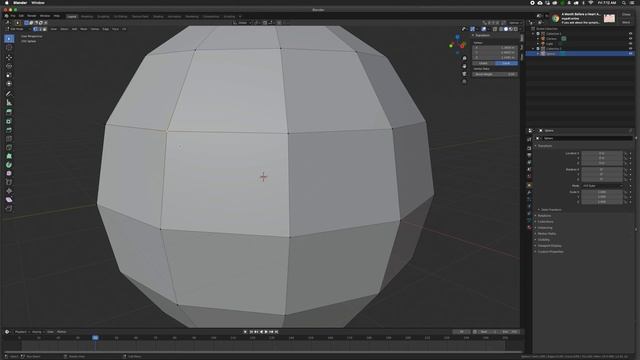Click the timeline play button

266,332
